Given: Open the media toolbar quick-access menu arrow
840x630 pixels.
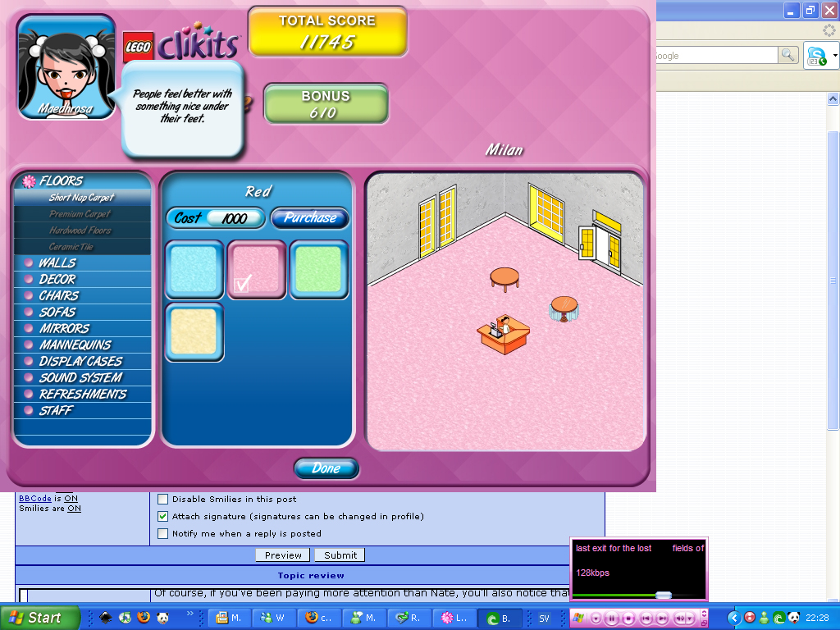Looking at the screenshot, I should tap(596, 619).
